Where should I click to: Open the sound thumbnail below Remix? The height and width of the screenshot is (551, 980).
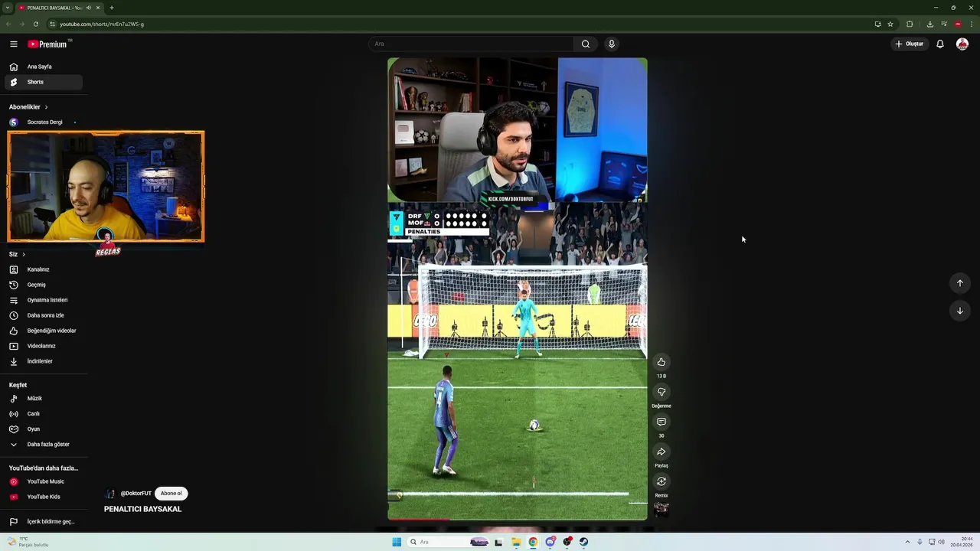[x=661, y=509]
